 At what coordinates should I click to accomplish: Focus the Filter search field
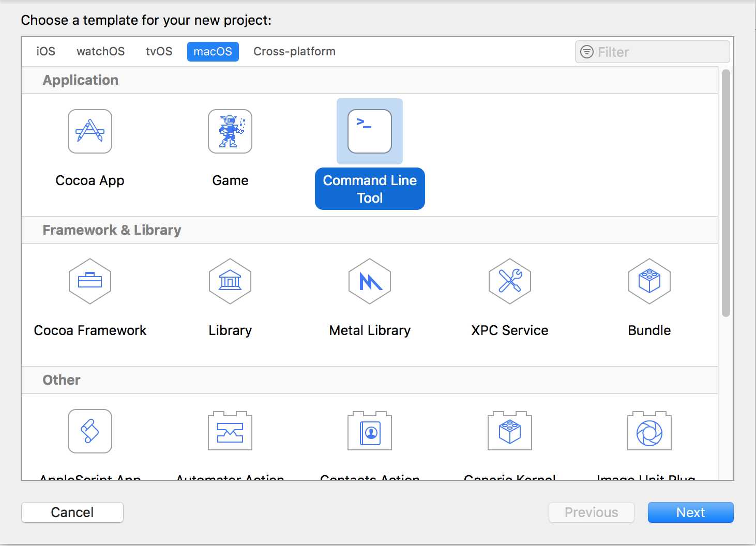(x=653, y=52)
